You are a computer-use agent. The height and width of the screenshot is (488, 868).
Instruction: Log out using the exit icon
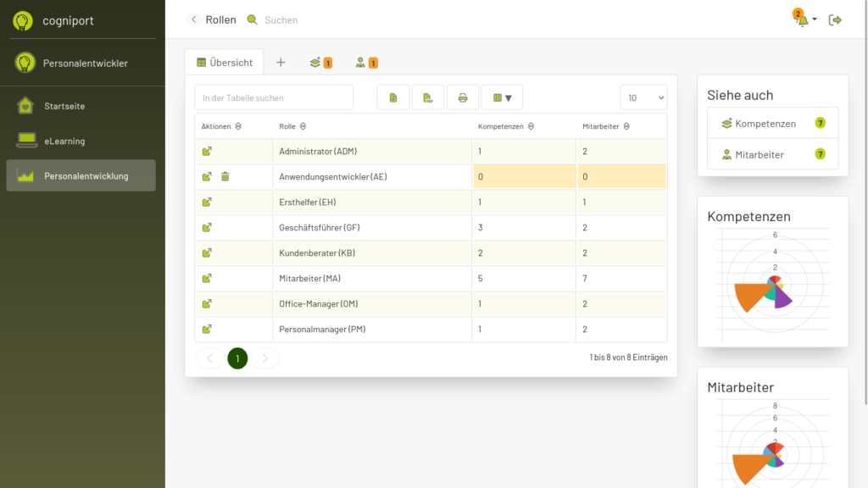click(x=836, y=19)
